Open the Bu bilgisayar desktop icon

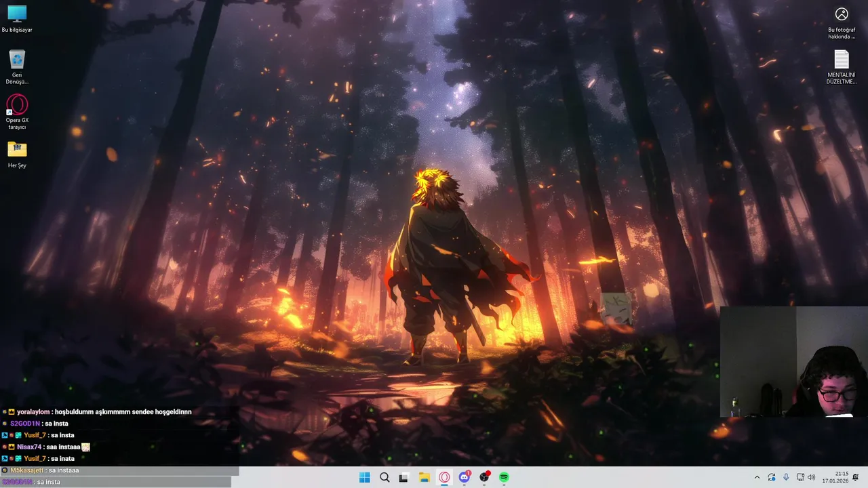tap(17, 19)
